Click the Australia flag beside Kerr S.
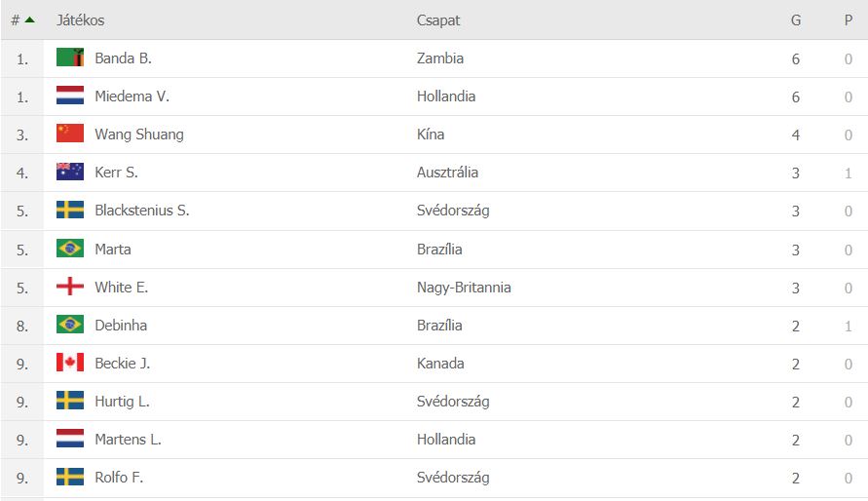 [x=70, y=172]
